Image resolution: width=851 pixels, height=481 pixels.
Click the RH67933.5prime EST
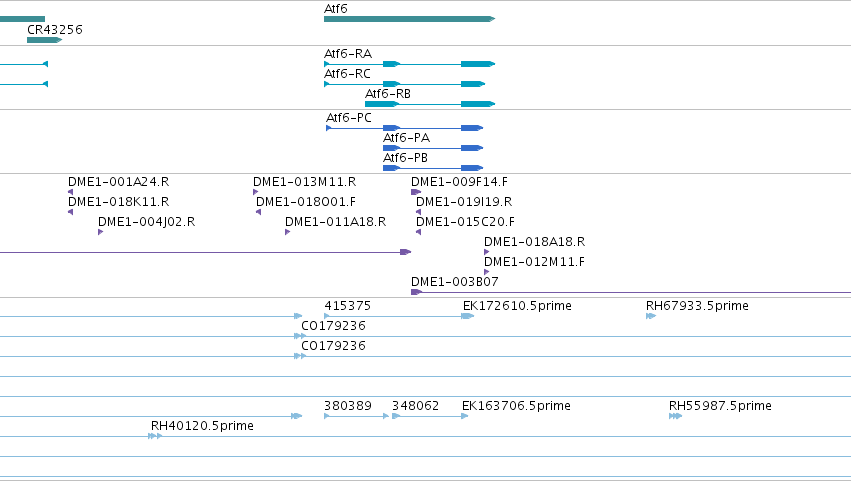(651, 317)
